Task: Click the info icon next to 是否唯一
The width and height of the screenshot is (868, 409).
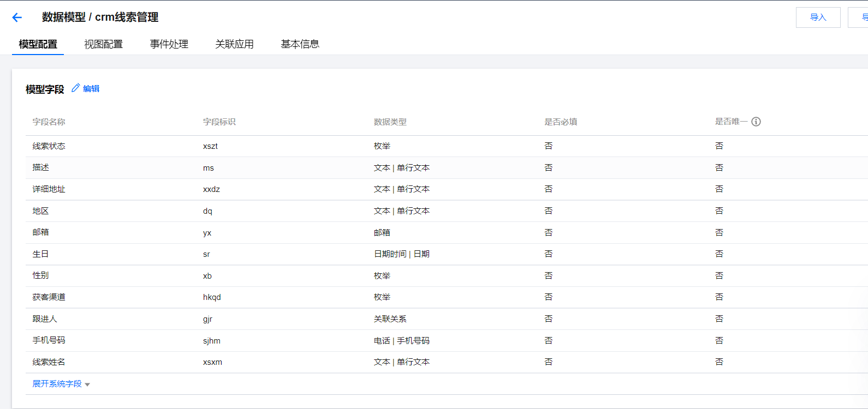Action: [756, 122]
